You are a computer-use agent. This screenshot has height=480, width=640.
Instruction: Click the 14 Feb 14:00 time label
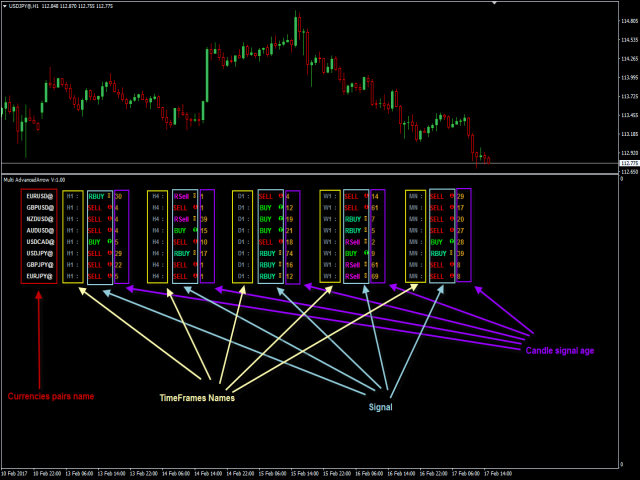click(x=208, y=473)
